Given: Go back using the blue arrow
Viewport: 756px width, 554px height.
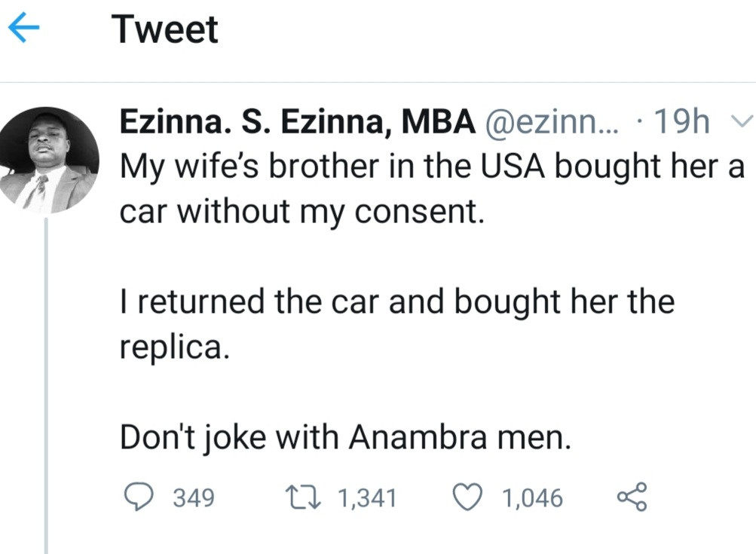Looking at the screenshot, I should click(24, 31).
